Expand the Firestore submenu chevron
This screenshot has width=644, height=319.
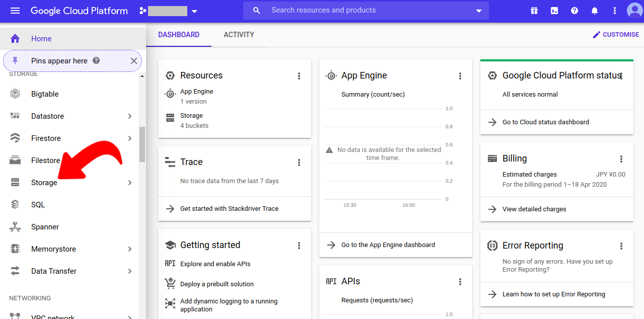pyautogui.click(x=130, y=138)
